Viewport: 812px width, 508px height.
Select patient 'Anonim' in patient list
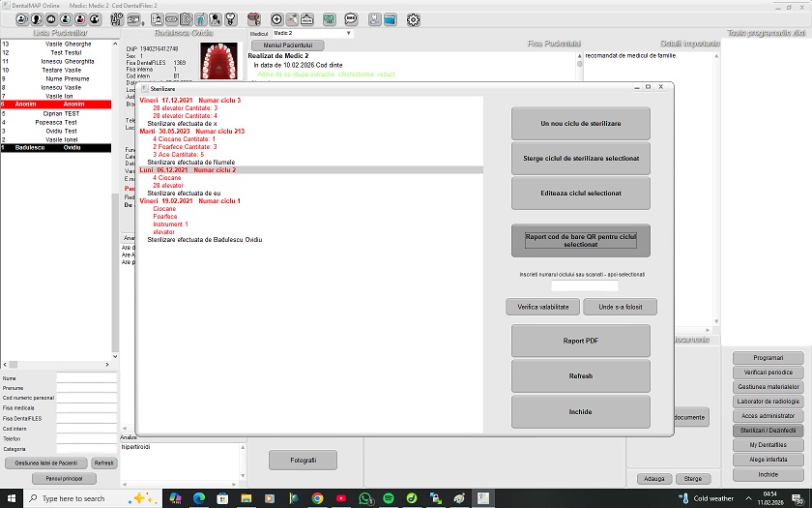coord(56,105)
